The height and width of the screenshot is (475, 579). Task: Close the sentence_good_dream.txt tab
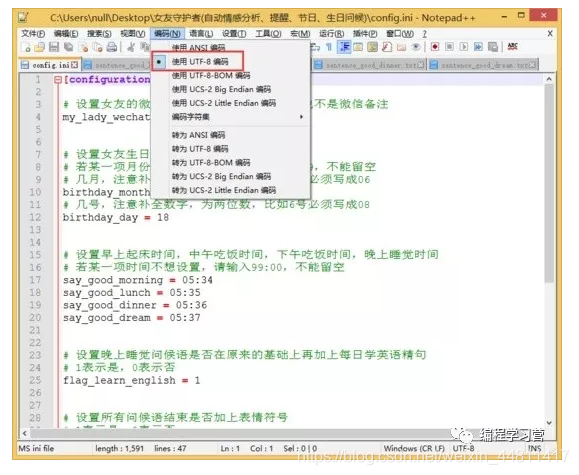[532, 65]
